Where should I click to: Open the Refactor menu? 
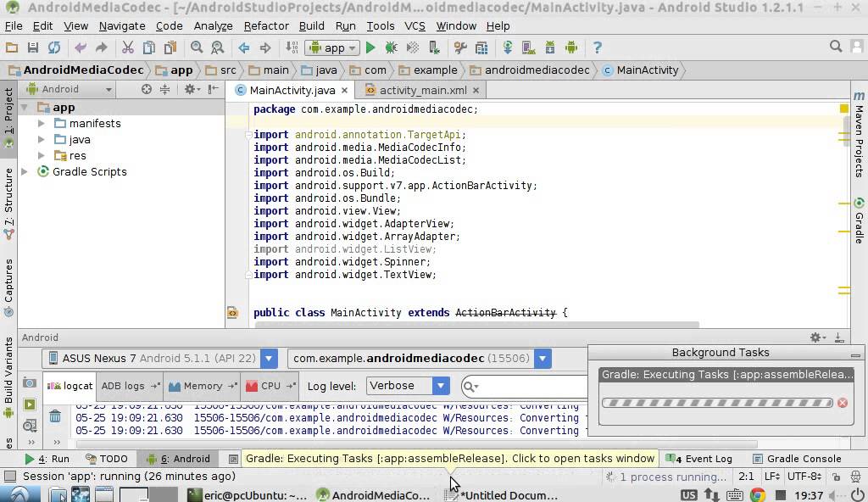coord(266,26)
